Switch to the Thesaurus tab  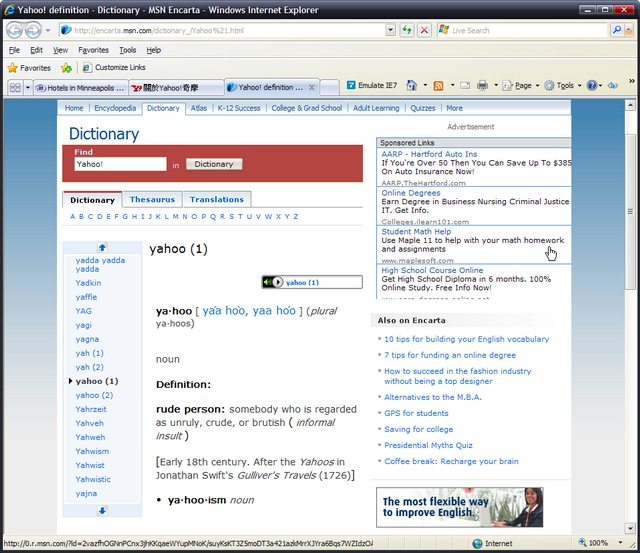152,200
